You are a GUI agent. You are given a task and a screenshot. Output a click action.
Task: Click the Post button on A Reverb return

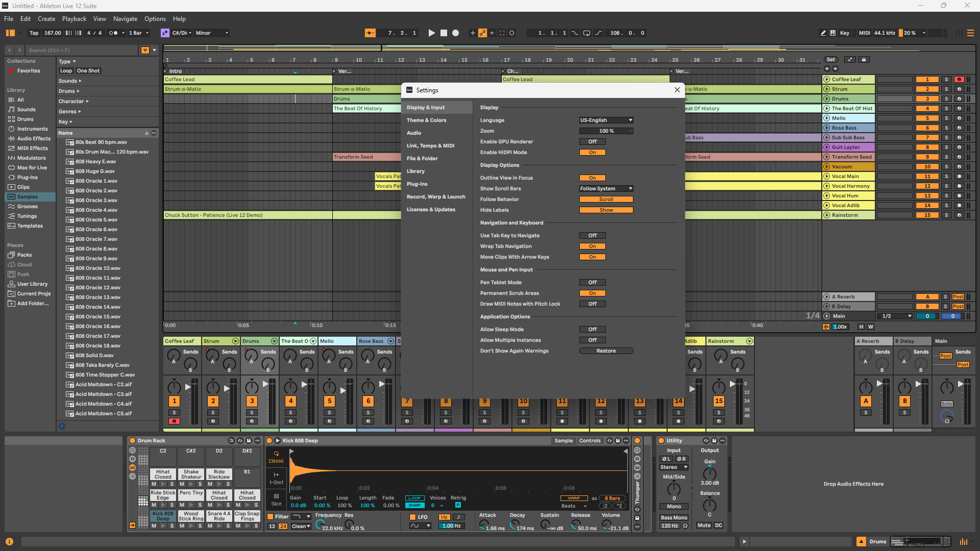[959, 296]
